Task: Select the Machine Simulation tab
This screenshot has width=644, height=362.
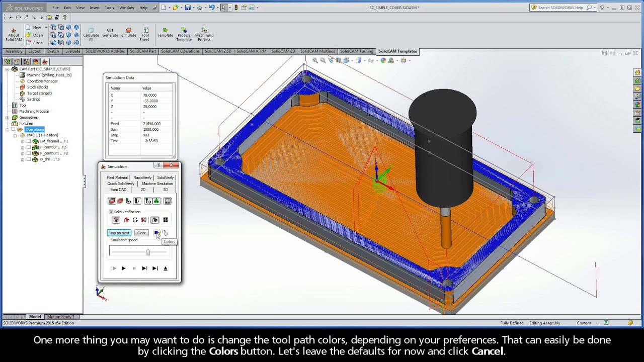Action: (157, 184)
